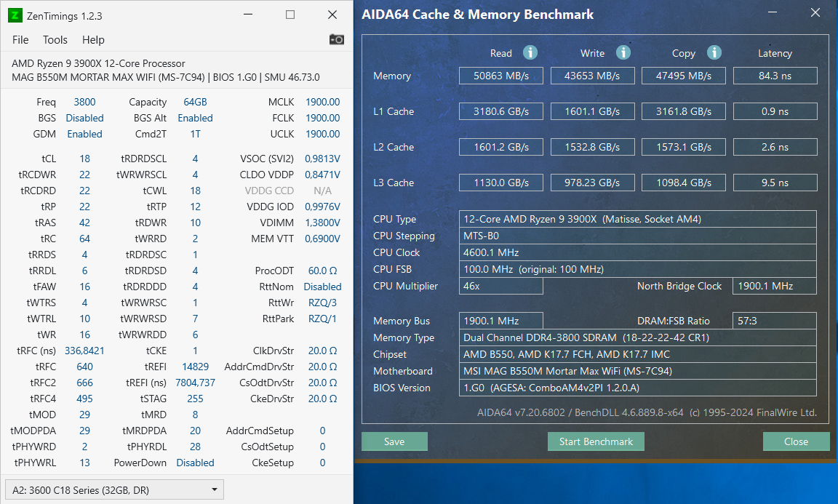Click the ProcODT value 60.0 Ω
Screen dimensions: 838x504
click(322, 271)
